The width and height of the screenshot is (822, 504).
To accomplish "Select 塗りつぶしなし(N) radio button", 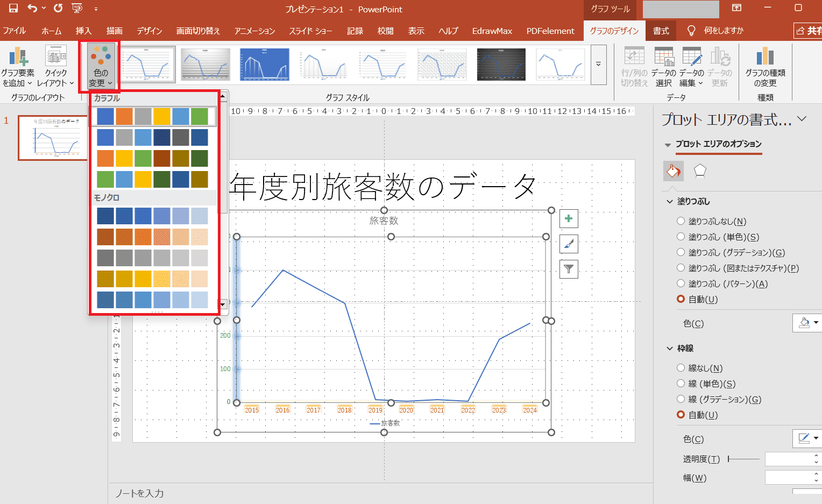I will 681,221.
